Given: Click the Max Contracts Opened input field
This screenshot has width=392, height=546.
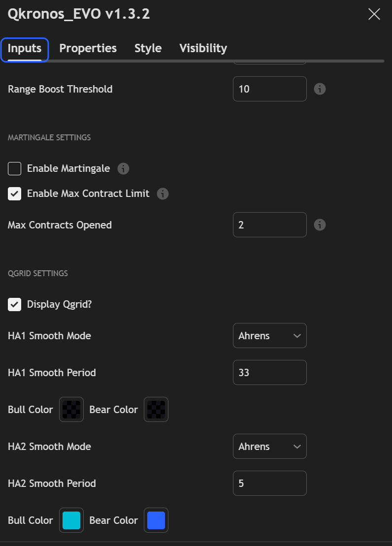Looking at the screenshot, I should pyautogui.click(x=269, y=225).
